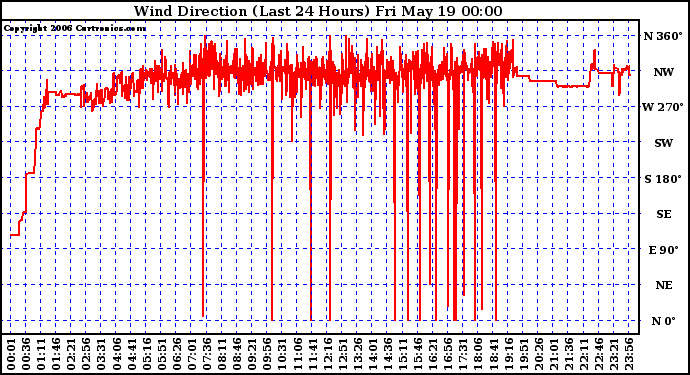The width and height of the screenshot is (690, 375).
Task: Click the 'S 180°' axis label
Action: pos(663,179)
